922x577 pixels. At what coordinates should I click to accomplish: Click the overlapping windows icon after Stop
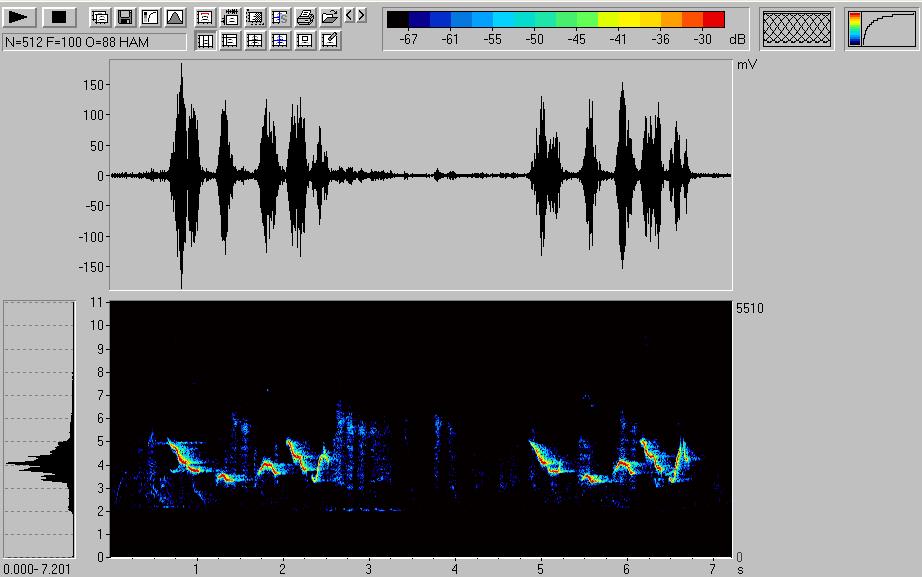tap(100, 17)
